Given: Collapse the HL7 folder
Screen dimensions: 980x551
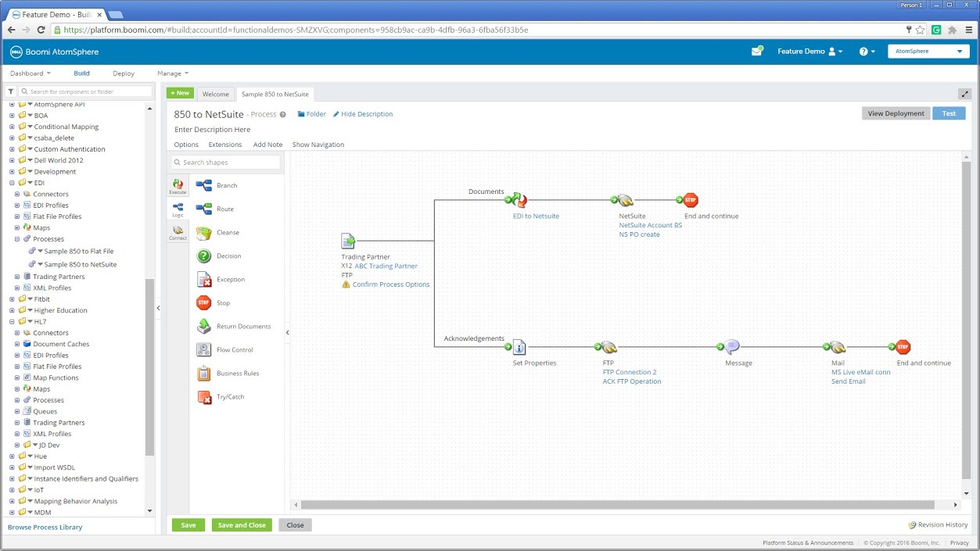Looking at the screenshot, I should (x=12, y=321).
